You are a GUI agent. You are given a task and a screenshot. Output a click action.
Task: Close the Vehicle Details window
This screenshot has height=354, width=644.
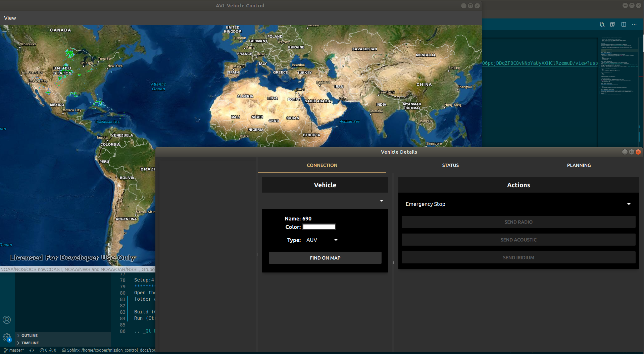click(x=638, y=152)
